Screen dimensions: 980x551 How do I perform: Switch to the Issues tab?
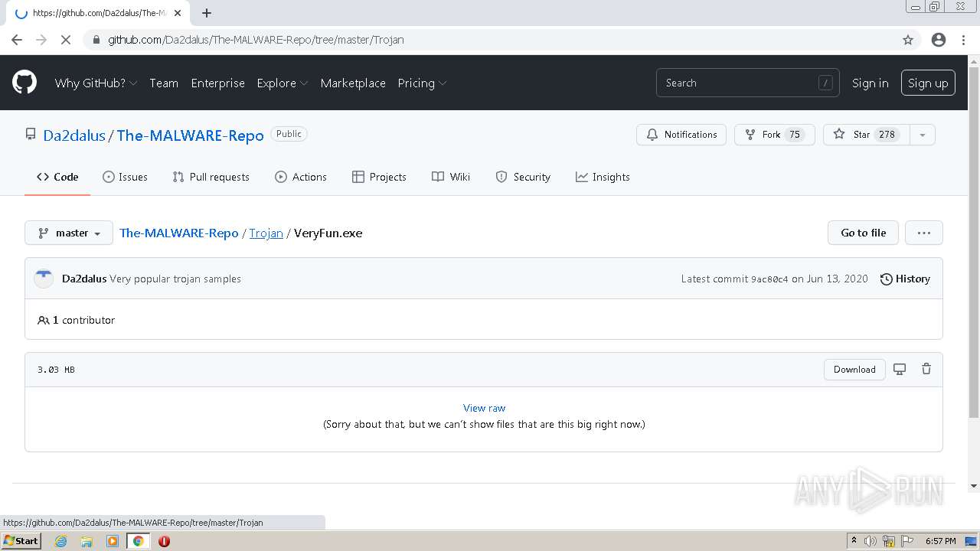pyautogui.click(x=125, y=177)
